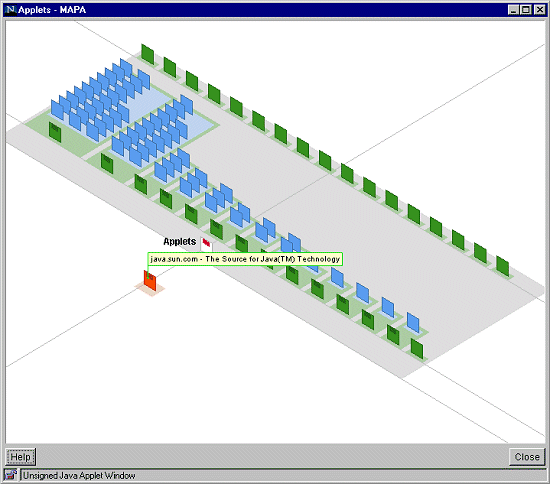The image size is (550, 484).
Task: Maximize the Applets - MAPA window
Action: (x=526, y=9)
